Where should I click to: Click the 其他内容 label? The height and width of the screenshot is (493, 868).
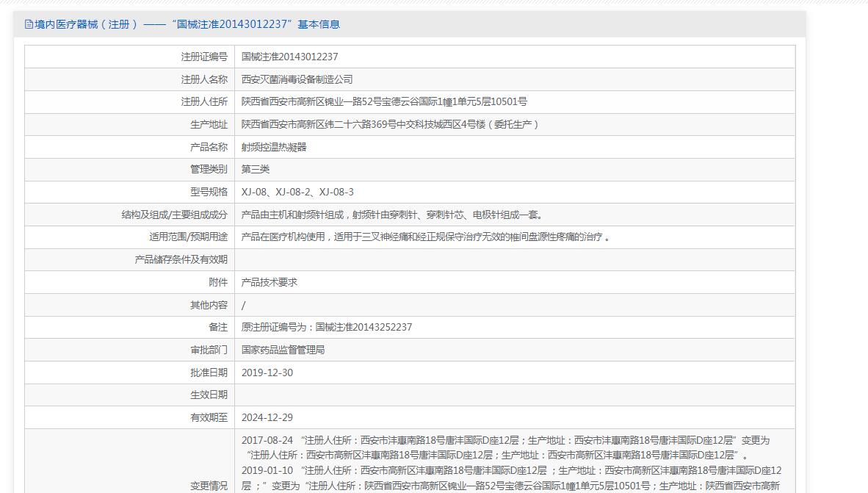(209, 305)
